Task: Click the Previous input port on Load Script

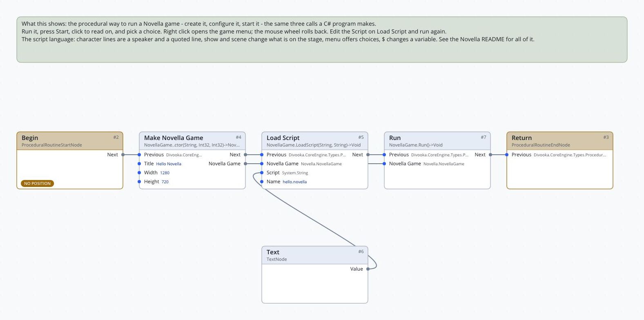Action: point(262,155)
